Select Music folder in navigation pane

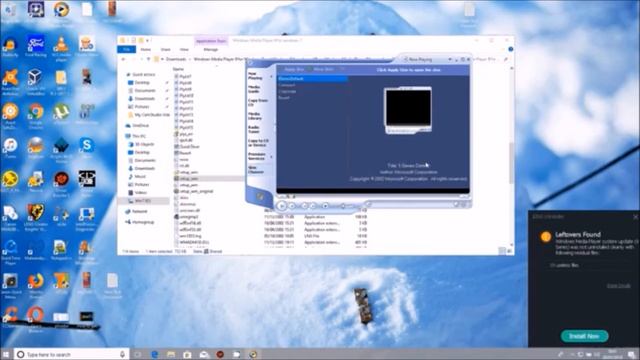[137, 176]
